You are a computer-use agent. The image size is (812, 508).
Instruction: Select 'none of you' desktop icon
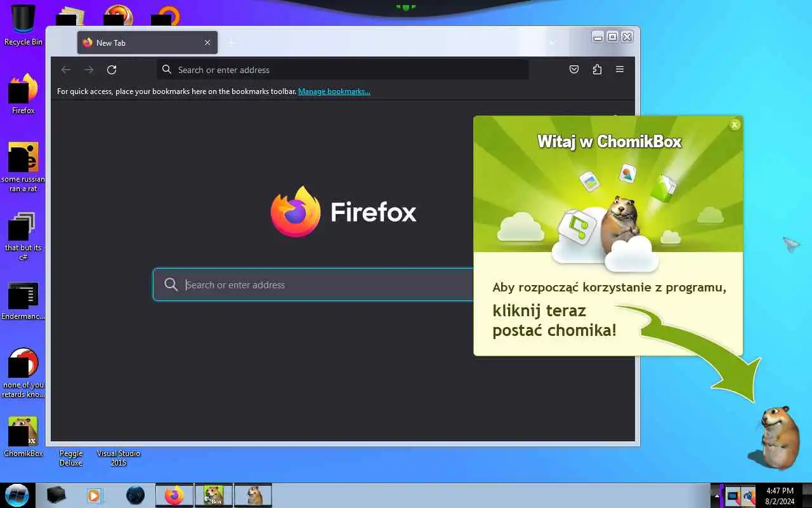click(23, 373)
